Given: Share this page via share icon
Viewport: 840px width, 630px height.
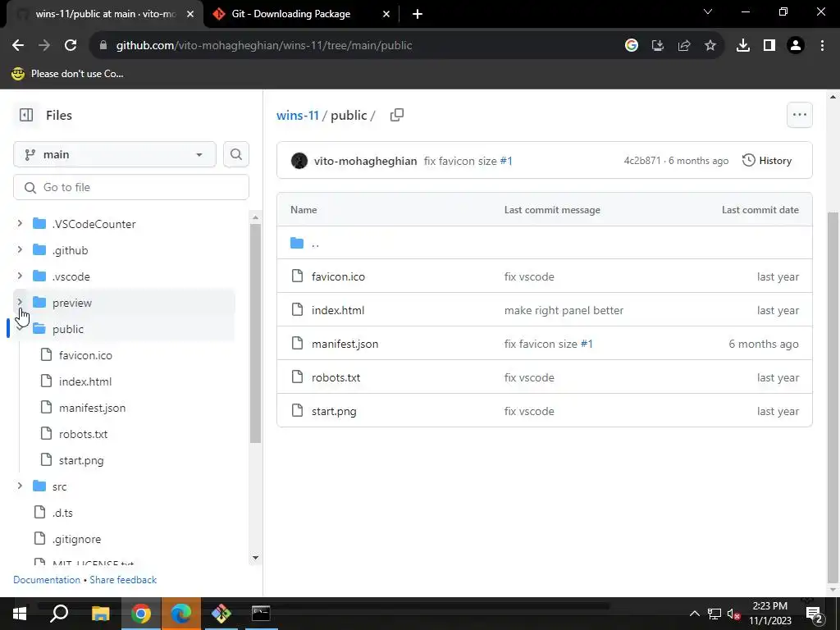Looking at the screenshot, I should point(684,46).
